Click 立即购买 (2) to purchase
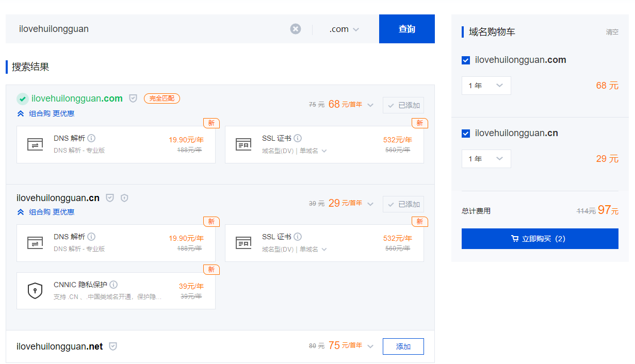The height and width of the screenshot is (364, 635). (540, 239)
